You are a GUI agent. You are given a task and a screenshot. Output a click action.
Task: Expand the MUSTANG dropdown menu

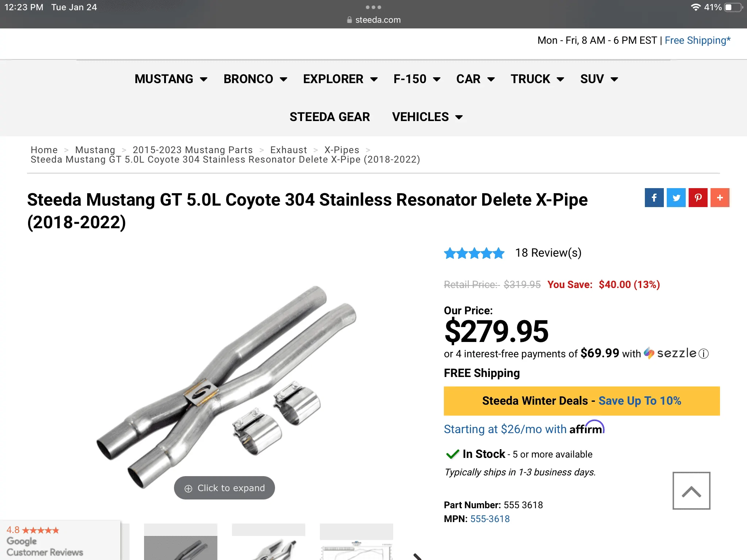tap(171, 79)
